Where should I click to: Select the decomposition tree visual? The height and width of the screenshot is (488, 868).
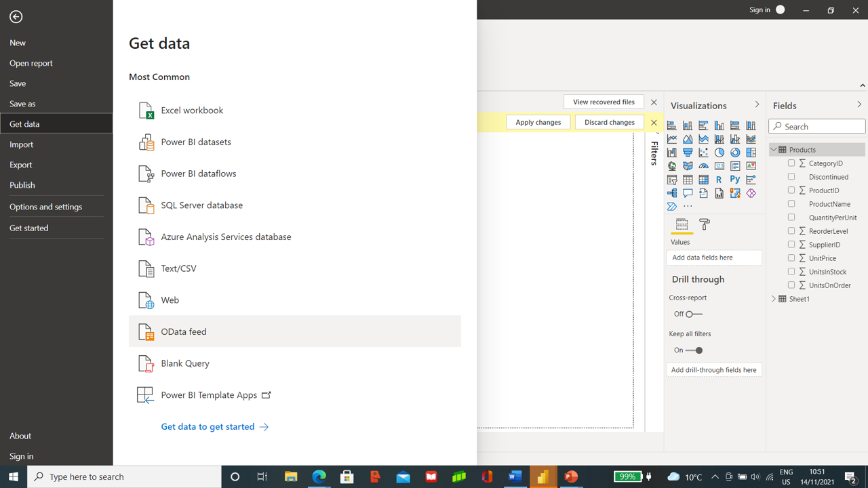(672, 193)
